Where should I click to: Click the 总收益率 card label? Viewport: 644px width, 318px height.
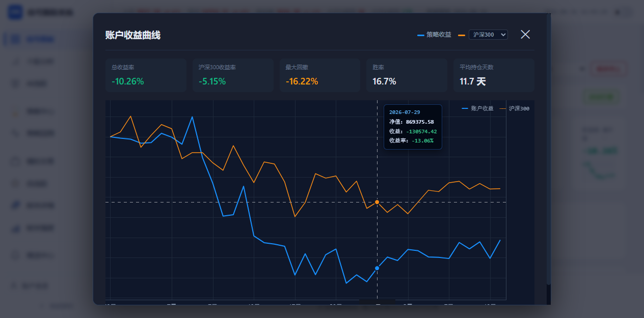click(123, 67)
